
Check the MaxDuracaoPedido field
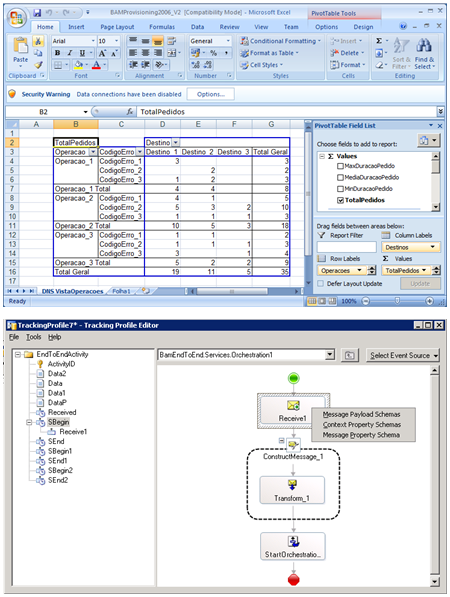click(x=341, y=166)
